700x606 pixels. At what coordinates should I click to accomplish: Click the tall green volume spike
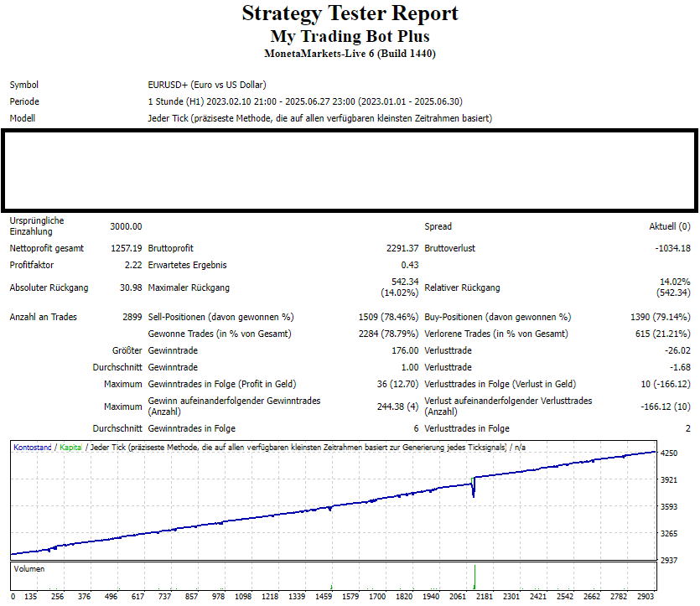[474, 577]
